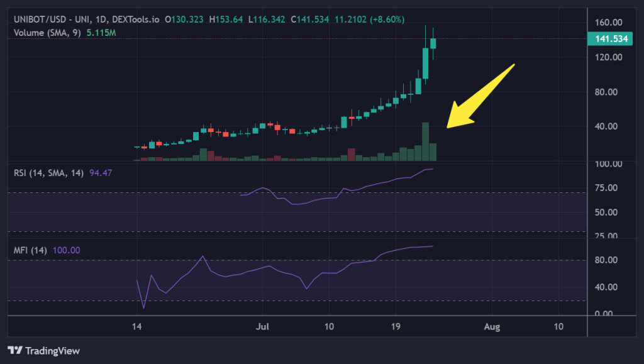Screen dimensions: 644x364
Task: Click the 160.00 price axis label
Action: pyautogui.click(x=609, y=22)
